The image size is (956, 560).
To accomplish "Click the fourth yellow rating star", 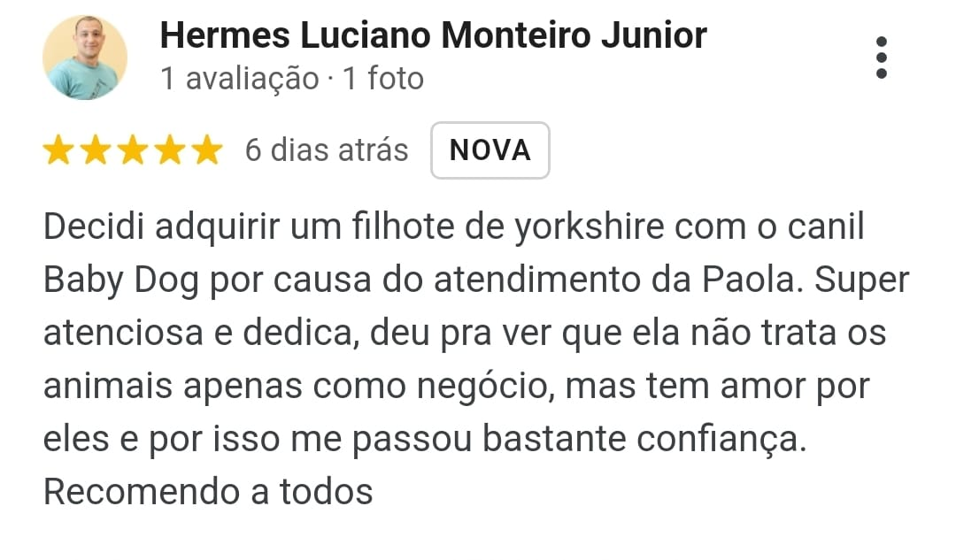I will [170, 151].
